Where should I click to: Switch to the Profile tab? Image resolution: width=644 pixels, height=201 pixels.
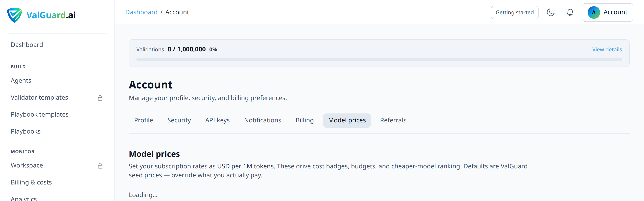(x=144, y=120)
